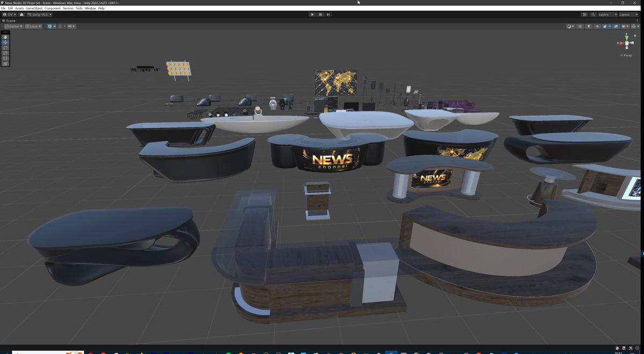Toggle scene effects such as skybox
This screenshot has height=354, width=644.
(x=605, y=26)
